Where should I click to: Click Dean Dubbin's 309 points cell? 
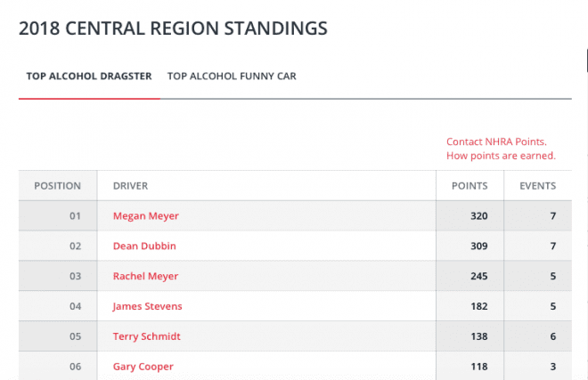[470, 246]
